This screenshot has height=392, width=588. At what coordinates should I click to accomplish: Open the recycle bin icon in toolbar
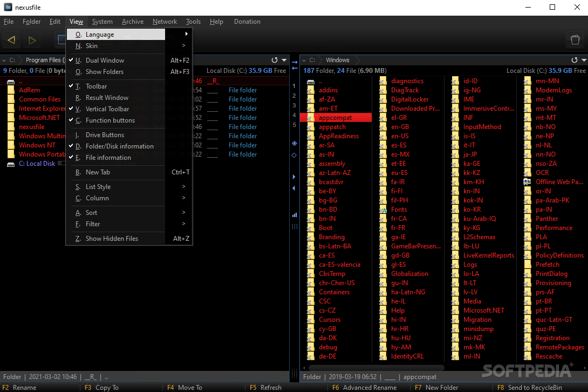575,40
